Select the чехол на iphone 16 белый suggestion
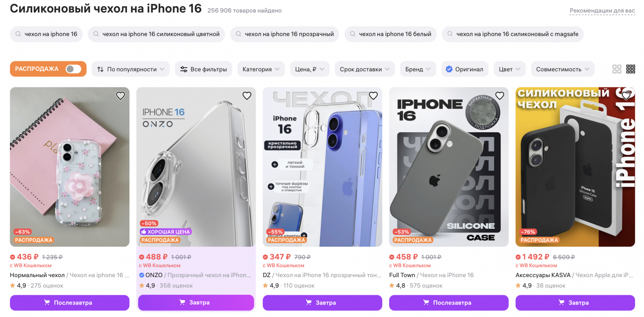Screen dimensions: 644x317 pos(390,34)
